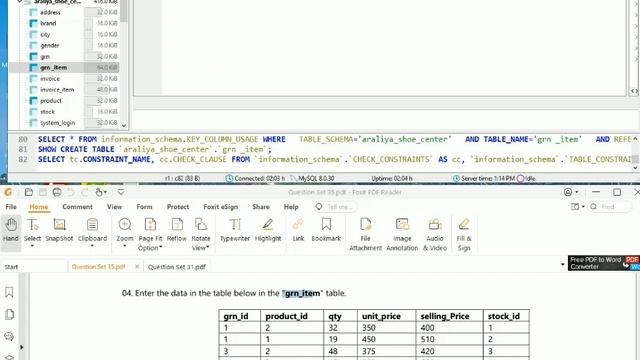Screen dimensions: 640x360
Task: Expand the Select tool dropdown arrow
Action: coord(32,247)
